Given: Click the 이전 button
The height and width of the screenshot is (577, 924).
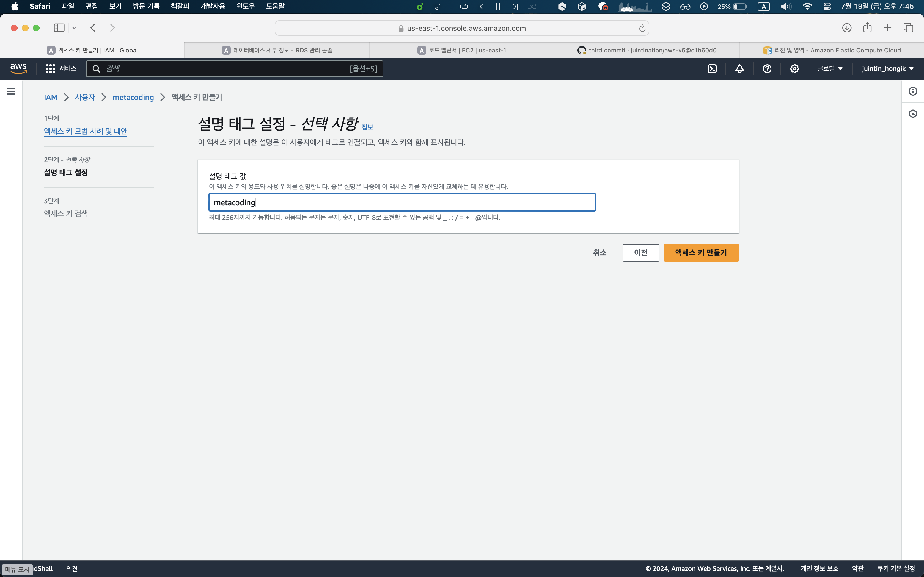Looking at the screenshot, I should click(641, 253).
